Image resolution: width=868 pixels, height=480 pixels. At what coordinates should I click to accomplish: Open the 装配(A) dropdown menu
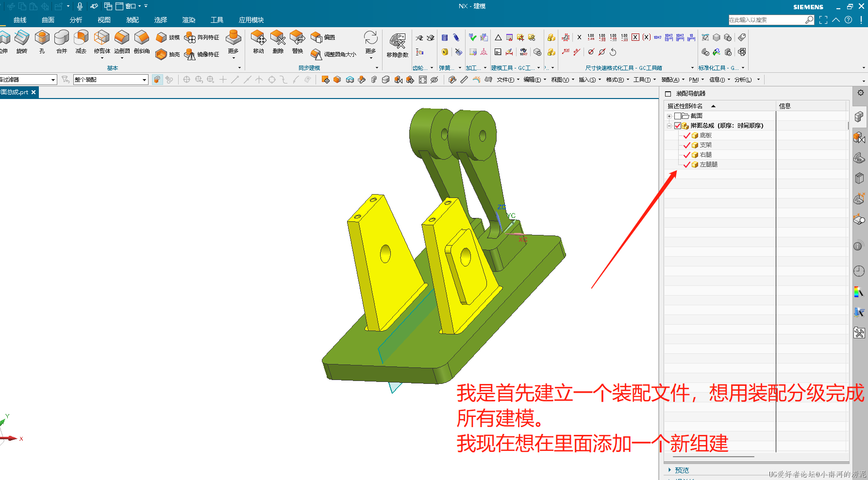coord(673,80)
